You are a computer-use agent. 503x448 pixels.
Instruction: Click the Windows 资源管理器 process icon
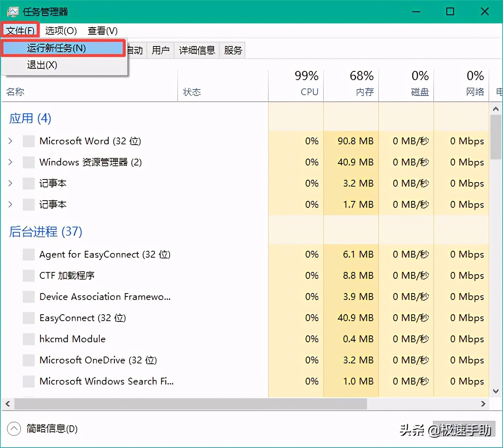coord(29,162)
